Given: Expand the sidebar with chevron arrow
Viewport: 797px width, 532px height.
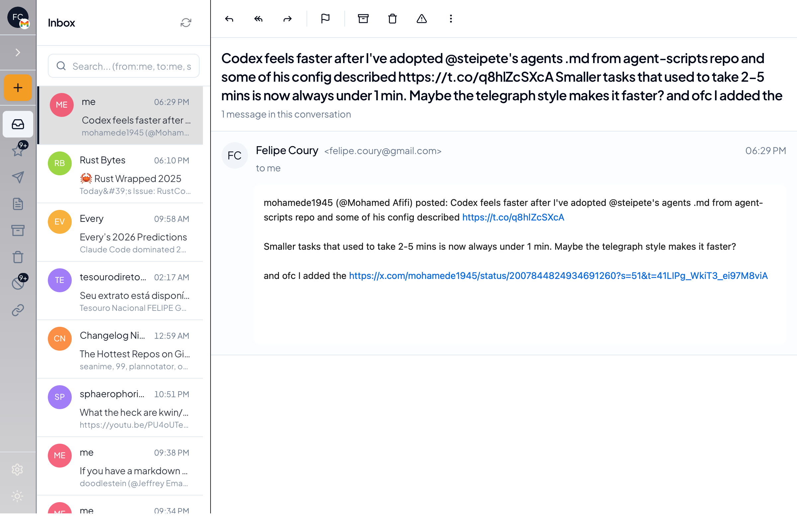Looking at the screenshot, I should pyautogui.click(x=18, y=52).
